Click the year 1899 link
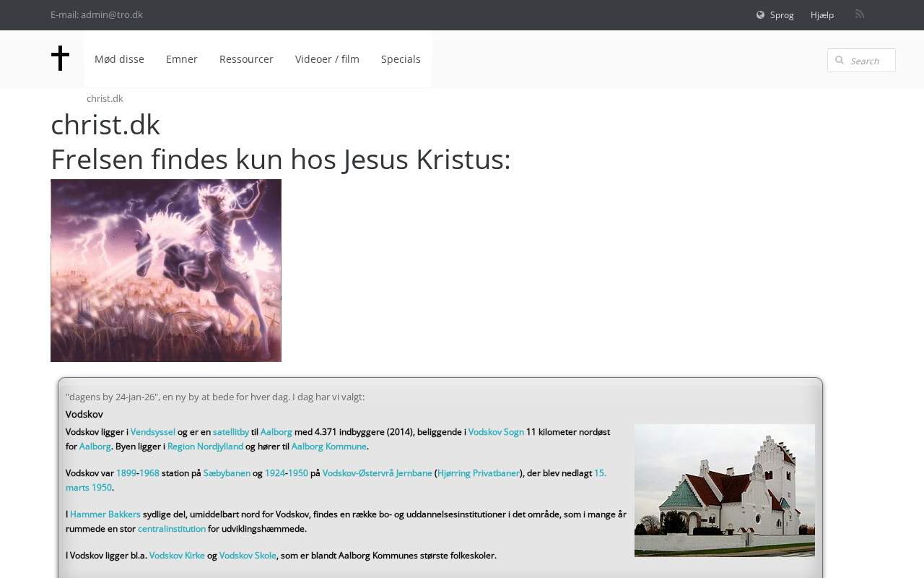Screen dimensions: 924x578 pos(126,473)
